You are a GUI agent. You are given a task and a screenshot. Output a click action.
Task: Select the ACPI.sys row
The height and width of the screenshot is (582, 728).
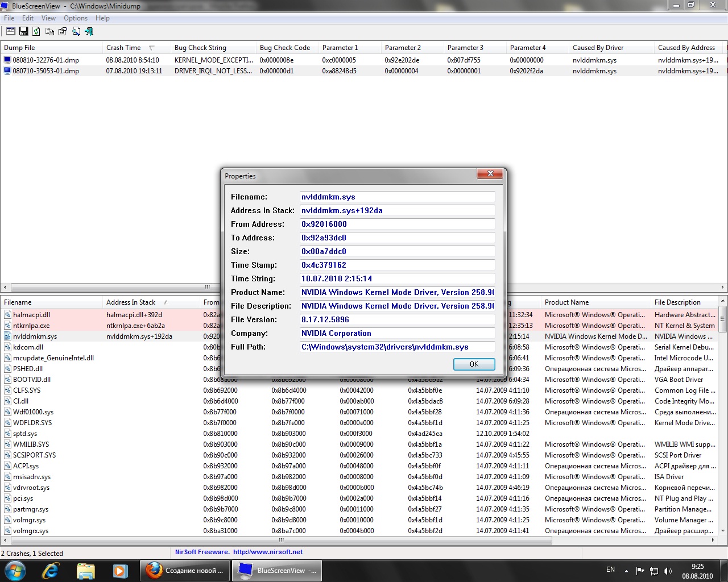point(359,466)
